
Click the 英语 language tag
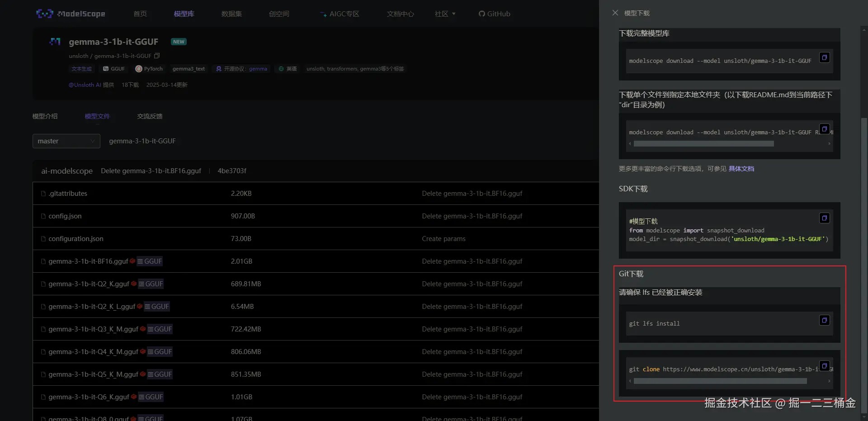pos(288,69)
